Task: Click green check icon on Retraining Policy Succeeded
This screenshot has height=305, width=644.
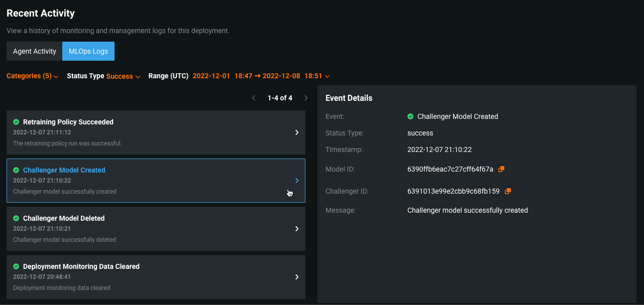Action: click(x=16, y=122)
